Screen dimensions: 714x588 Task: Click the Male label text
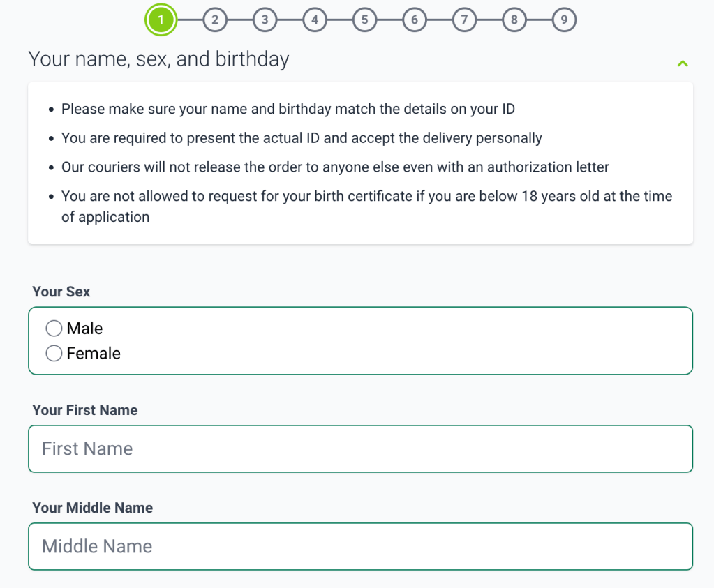point(84,329)
